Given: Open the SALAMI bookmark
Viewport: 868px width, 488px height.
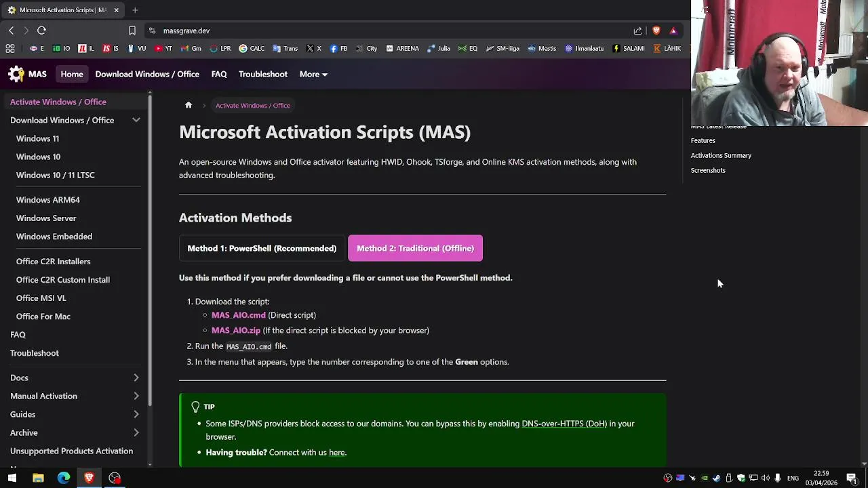Looking at the screenshot, I should (x=628, y=48).
